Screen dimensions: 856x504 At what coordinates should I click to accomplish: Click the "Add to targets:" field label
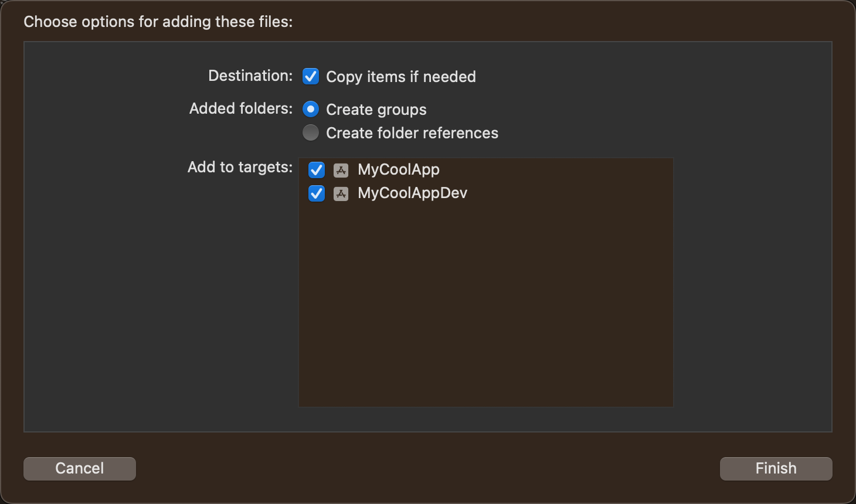pos(240,168)
